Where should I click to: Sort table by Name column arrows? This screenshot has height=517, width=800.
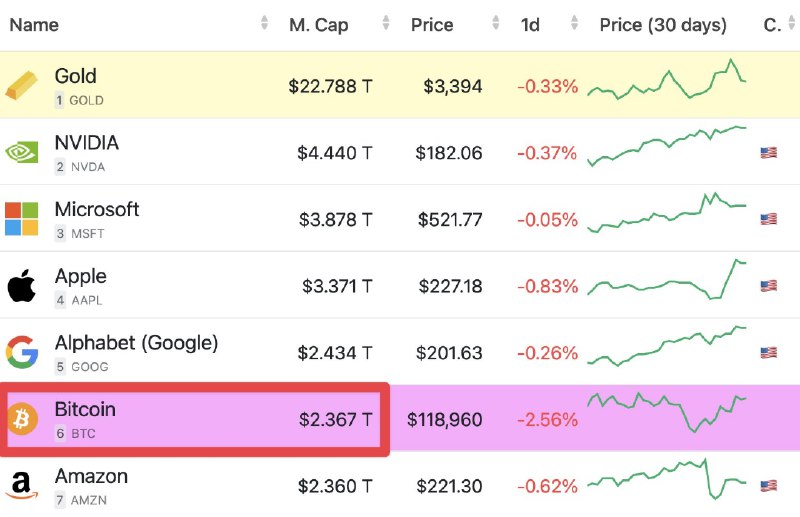click(x=264, y=23)
